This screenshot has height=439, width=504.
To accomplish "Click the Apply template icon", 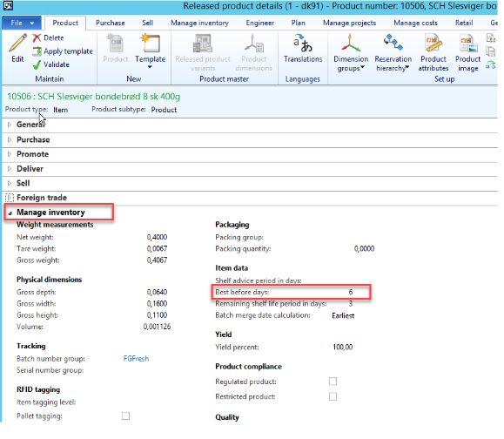I will (x=37, y=51).
